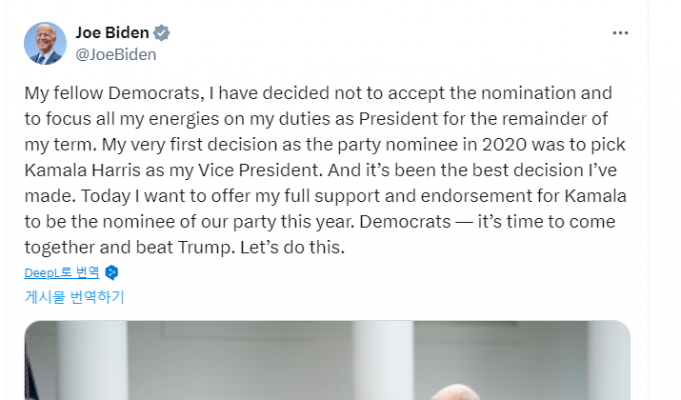Open the @JoeBiden handle link
The height and width of the screenshot is (400, 681).
116,55
